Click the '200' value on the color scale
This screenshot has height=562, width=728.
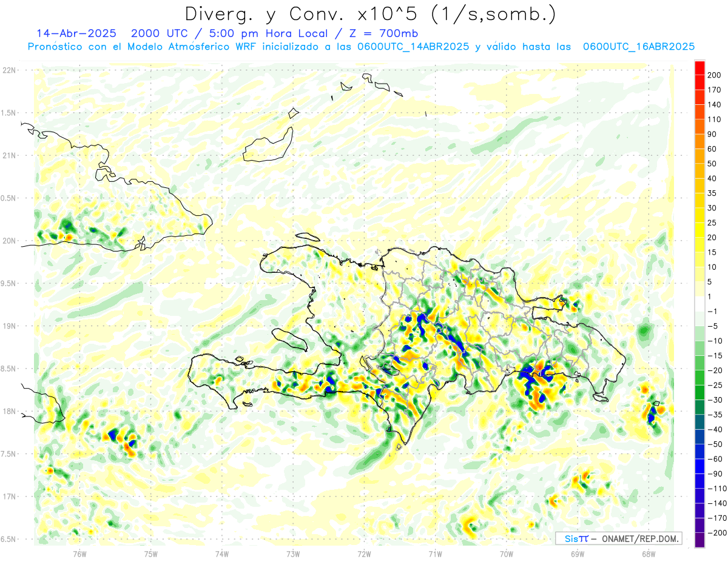point(713,75)
